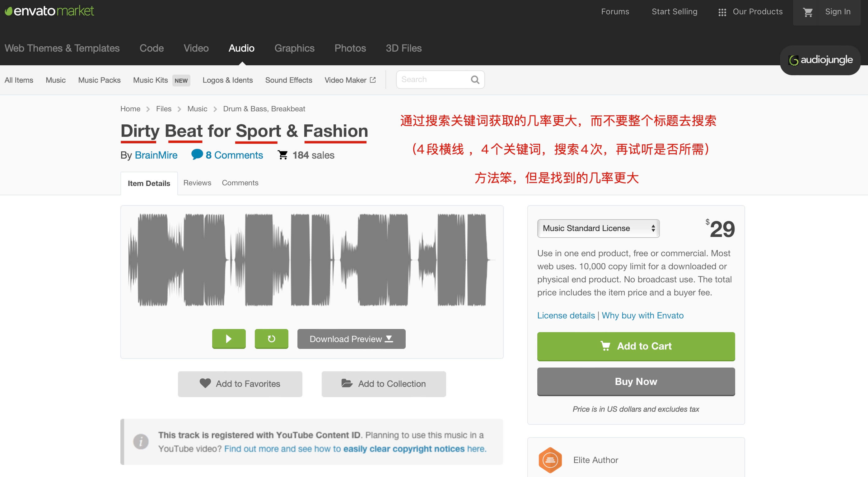
Task: Open the Video Maker external link
Action: 350,80
